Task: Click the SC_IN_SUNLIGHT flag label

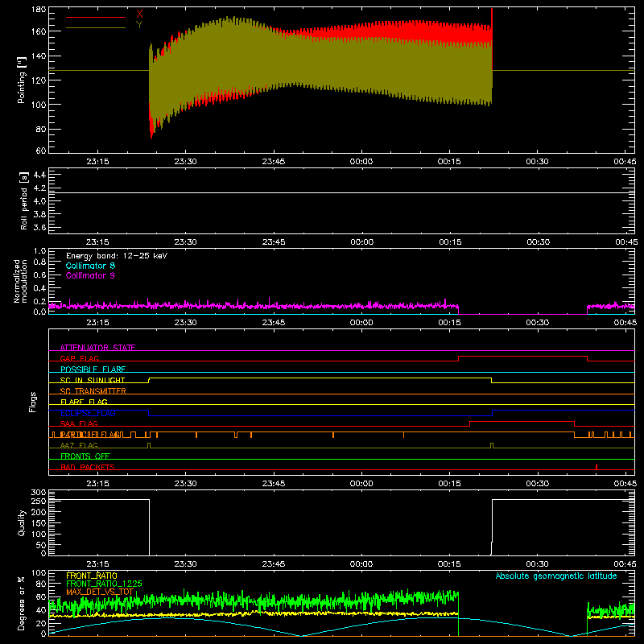Action: (93, 380)
